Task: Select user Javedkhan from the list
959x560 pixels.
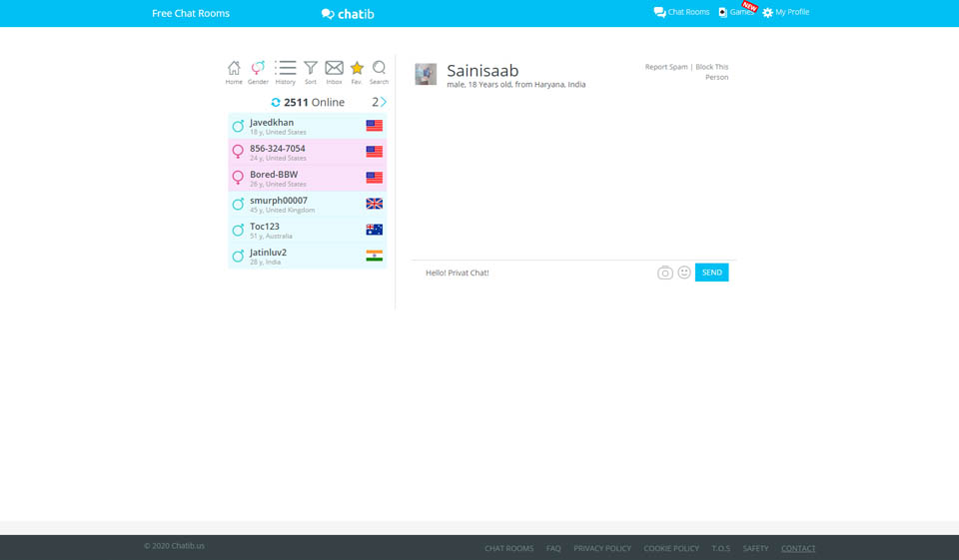Action: (272, 123)
